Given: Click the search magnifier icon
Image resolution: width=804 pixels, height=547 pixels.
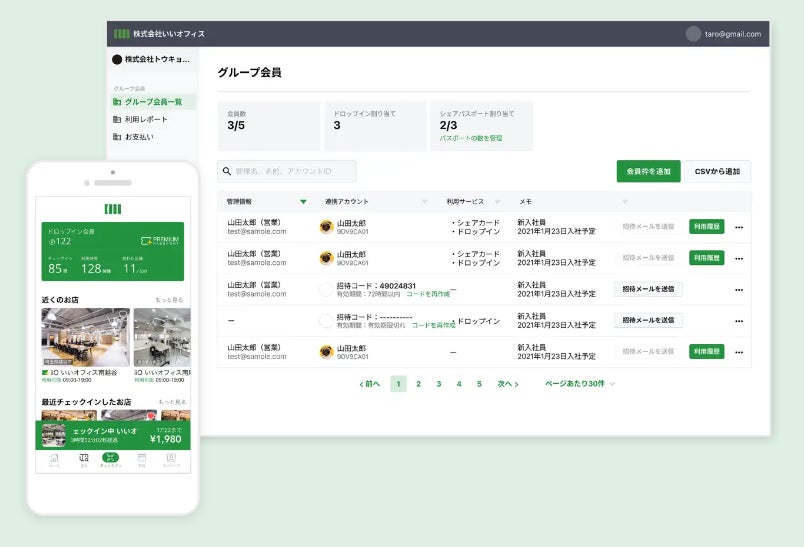Looking at the screenshot, I should 227,171.
